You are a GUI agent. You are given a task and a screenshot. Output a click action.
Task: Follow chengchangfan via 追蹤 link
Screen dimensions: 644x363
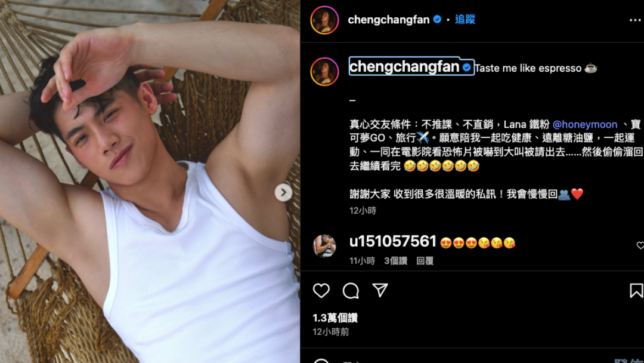[465, 19]
